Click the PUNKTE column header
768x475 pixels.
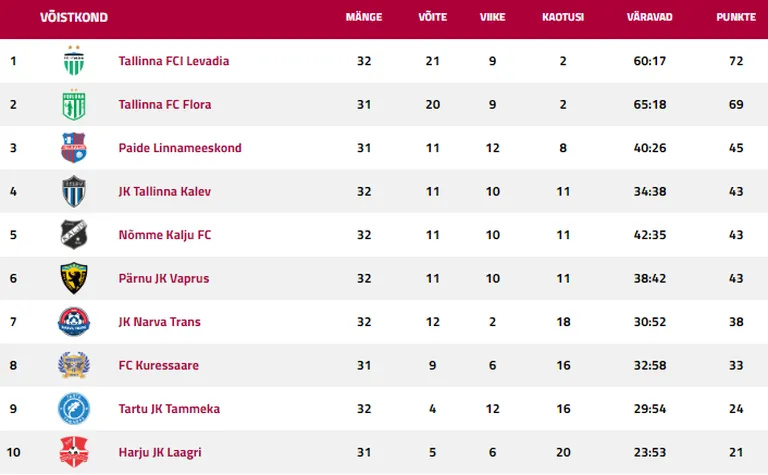coord(736,17)
